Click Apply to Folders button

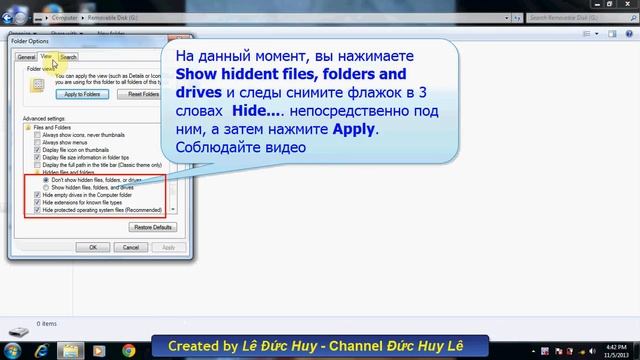pyautogui.click(x=82, y=94)
